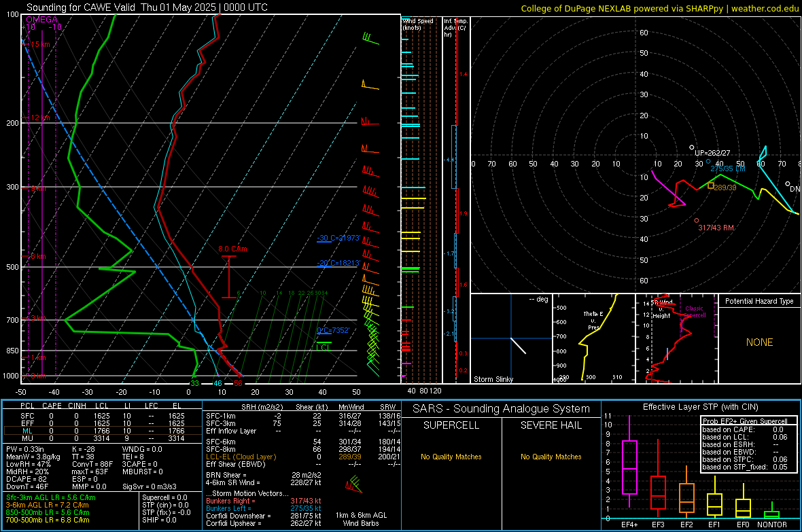Click the 'LCL-EL (Cloud Layer)' row label
Viewport: 802px width, 532px height.
point(241,457)
